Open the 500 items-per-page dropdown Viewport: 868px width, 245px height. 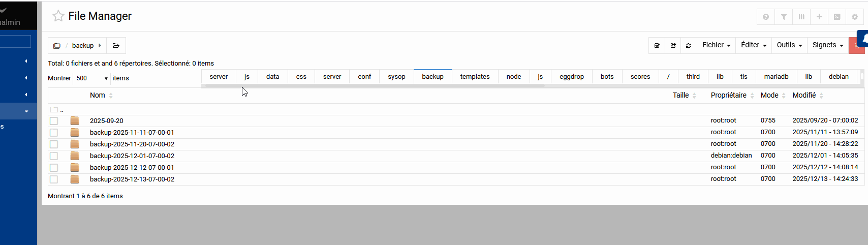tap(92, 78)
